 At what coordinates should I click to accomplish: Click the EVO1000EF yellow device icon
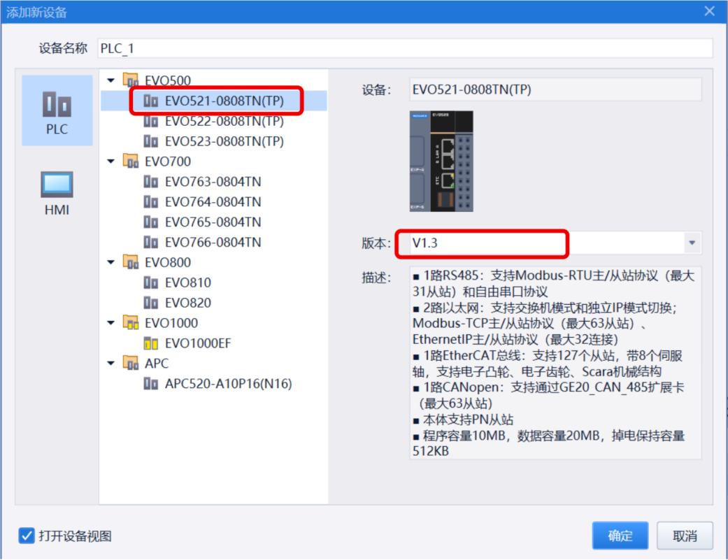point(150,343)
